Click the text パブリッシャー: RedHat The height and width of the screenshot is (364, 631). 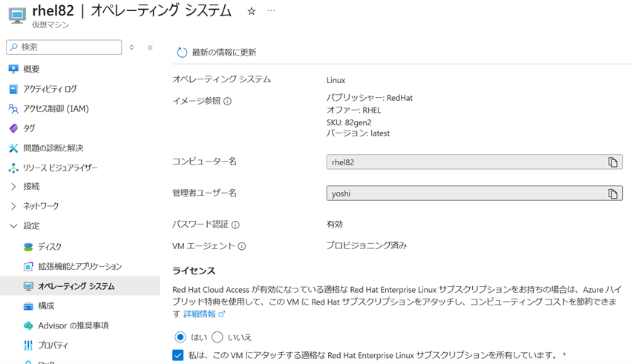click(x=370, y=98)
